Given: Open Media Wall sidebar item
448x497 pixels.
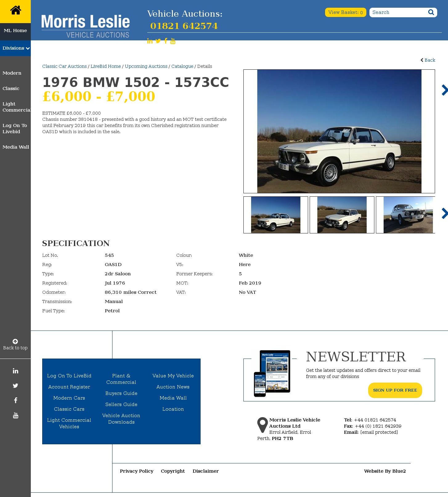Looking at the screenshot, I should coord(16,147).
